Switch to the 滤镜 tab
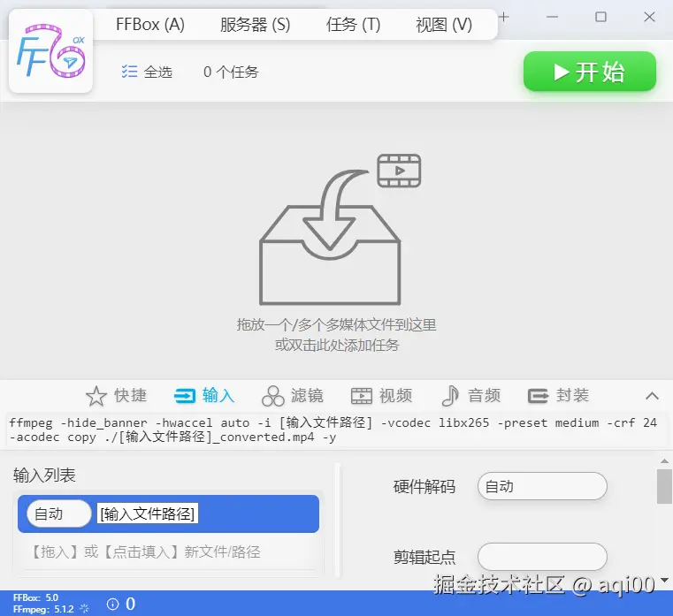Image resolution: width=673 pixels, height=616 pixels. click(293, 396)
